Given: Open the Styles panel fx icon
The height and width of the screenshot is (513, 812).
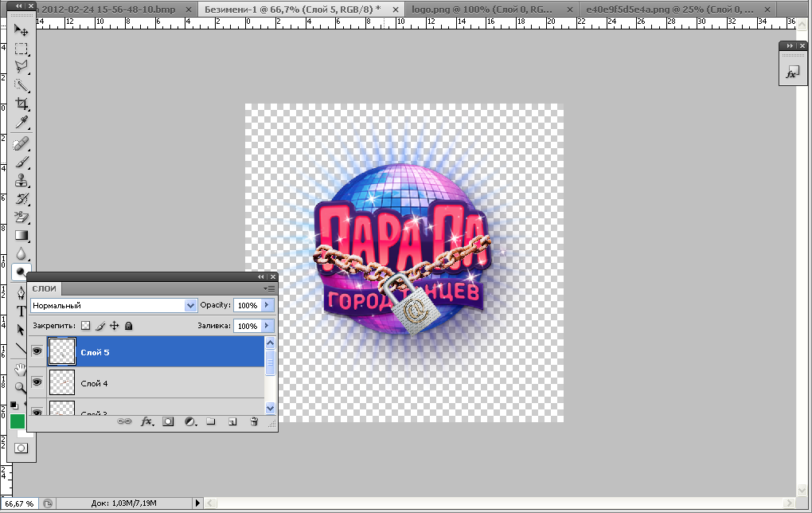Looking at the screenshot, I should (x=792, y=73).
